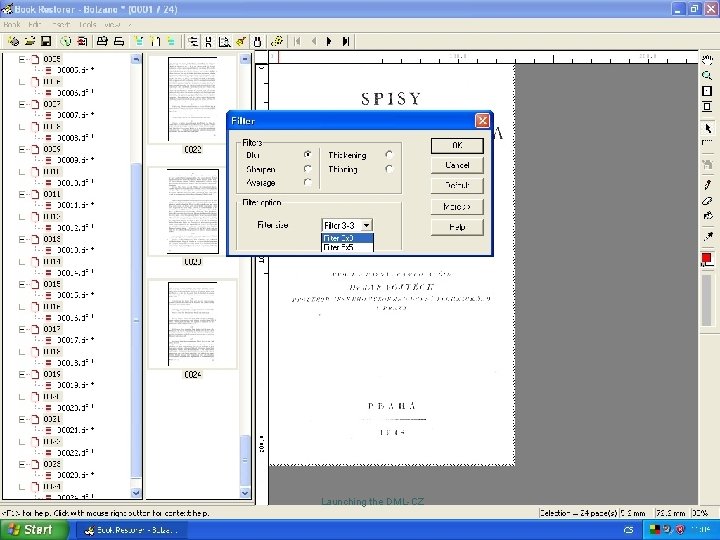720x540 pixels.
Task: Collapse the 0009 page tree node
Action: tap(22, 149)
